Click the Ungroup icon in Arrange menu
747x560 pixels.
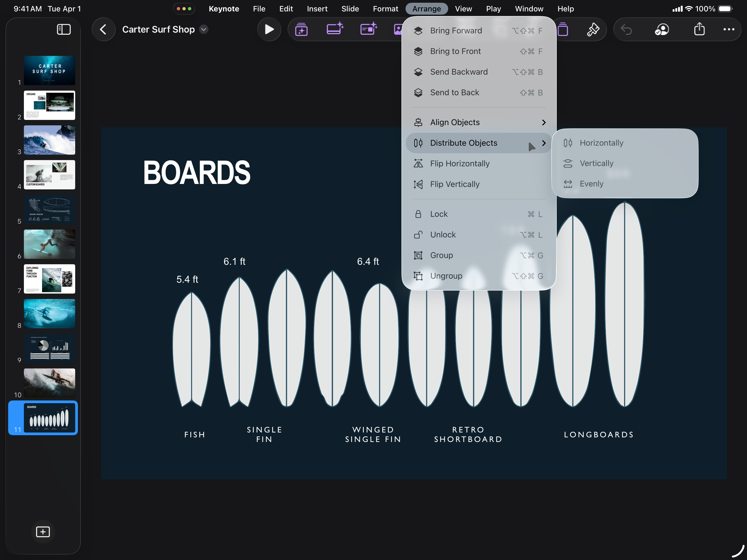(x=418, y=276)
